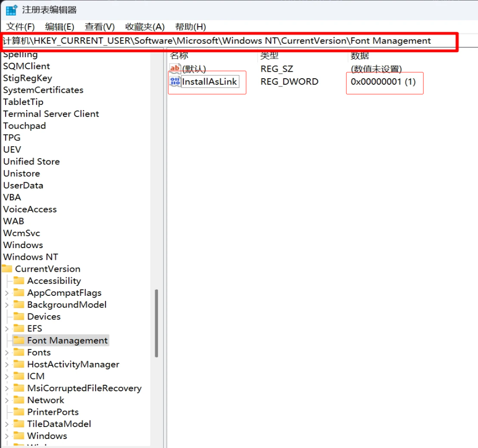The image size is (478, 448).
Task: Select the CurrentVersion key
Action: [48, 269]
